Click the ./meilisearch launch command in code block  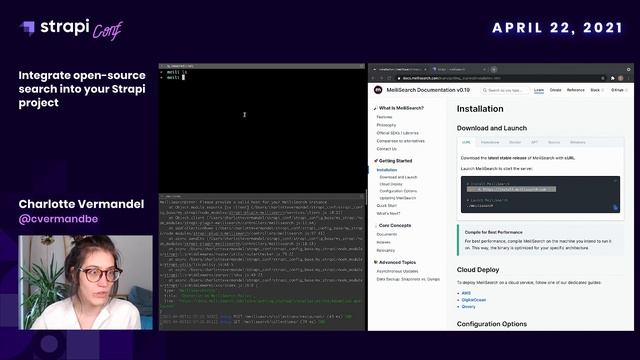pos(480,206)
